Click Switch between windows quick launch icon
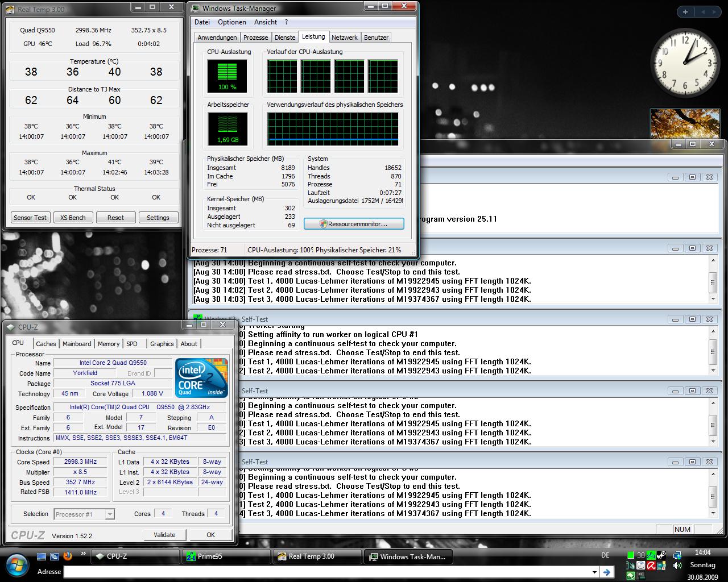The height and width of the screenshot is (582, 728). (55, 556)
